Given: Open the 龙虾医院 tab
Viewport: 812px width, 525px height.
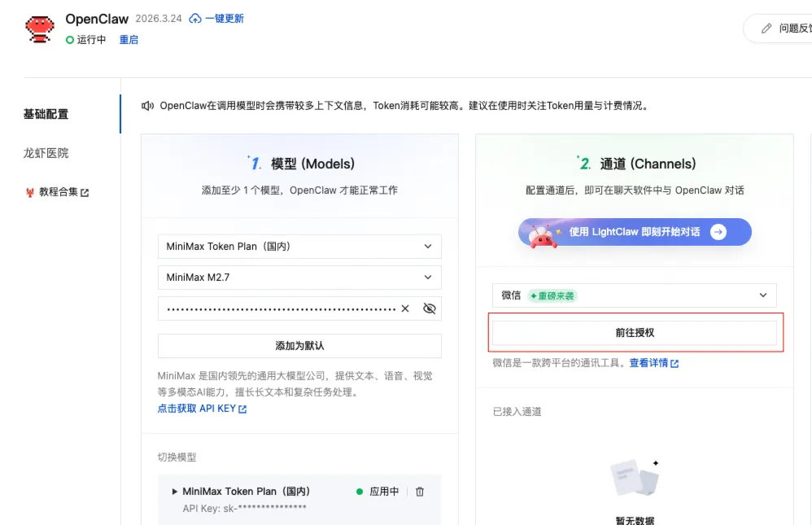Looking at the screenshot, I should tap(46, 153).
